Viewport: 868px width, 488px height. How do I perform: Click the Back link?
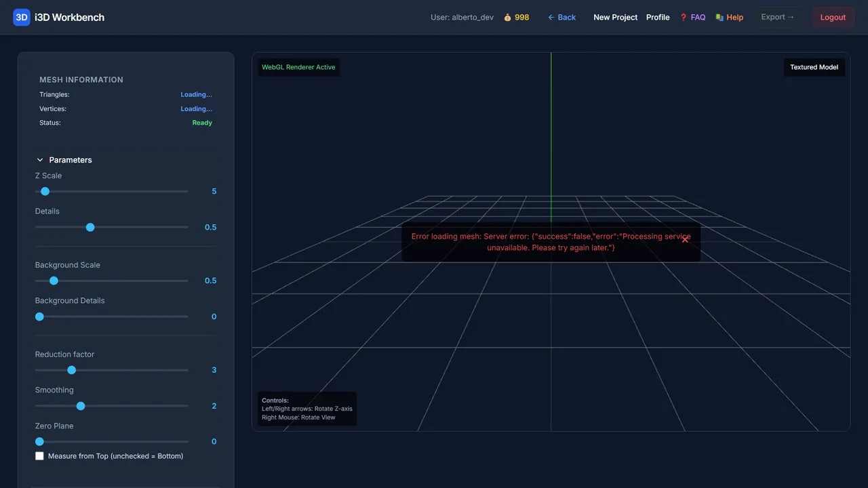561,18
